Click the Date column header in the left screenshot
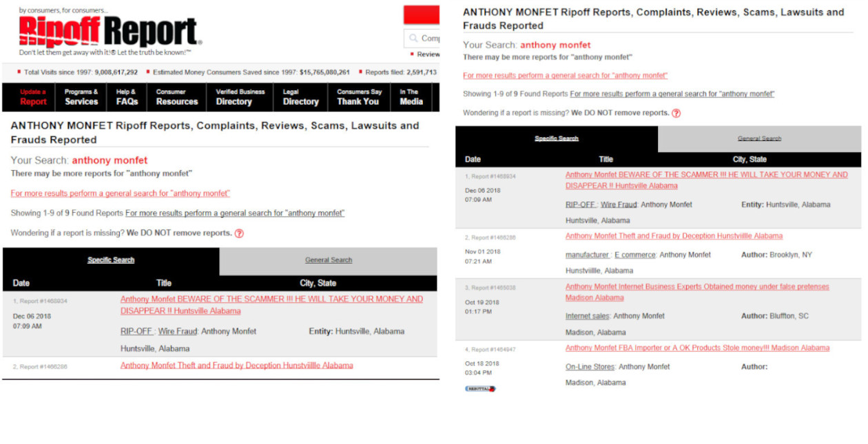This screenshot has width=868, height=444. tap(21, 283)
